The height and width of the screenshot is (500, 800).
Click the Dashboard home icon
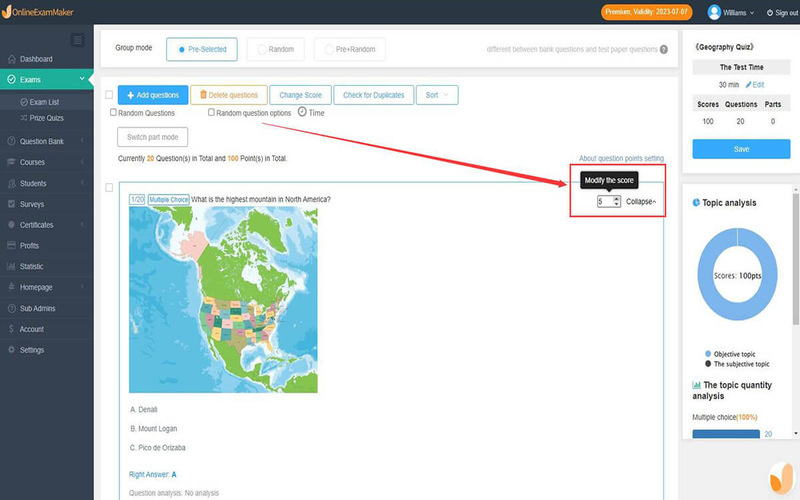11,60
